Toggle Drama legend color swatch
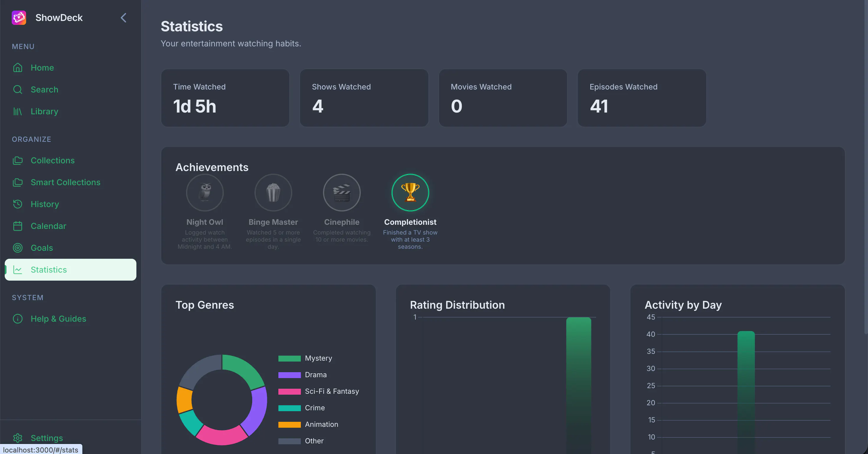The image size is (868, 454). tap(289, 375)
